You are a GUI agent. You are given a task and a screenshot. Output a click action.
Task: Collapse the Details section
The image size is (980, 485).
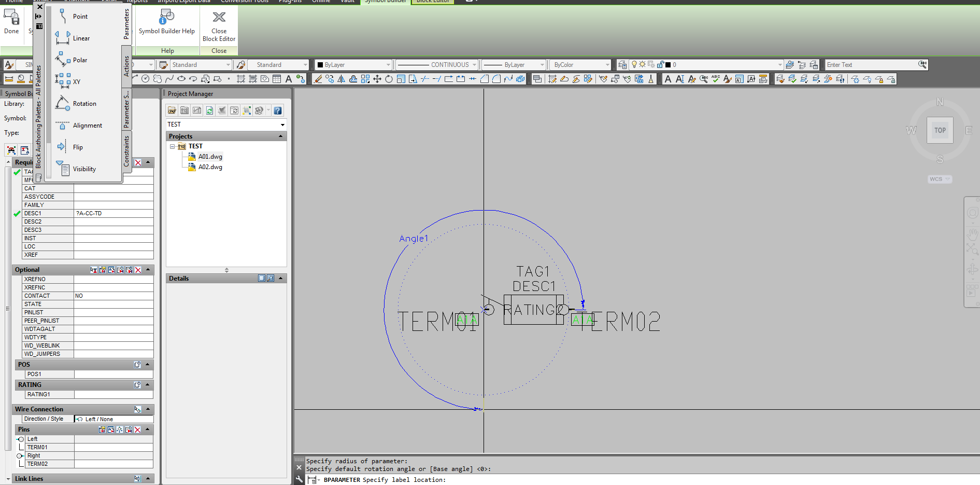click(x=281, y=279)
